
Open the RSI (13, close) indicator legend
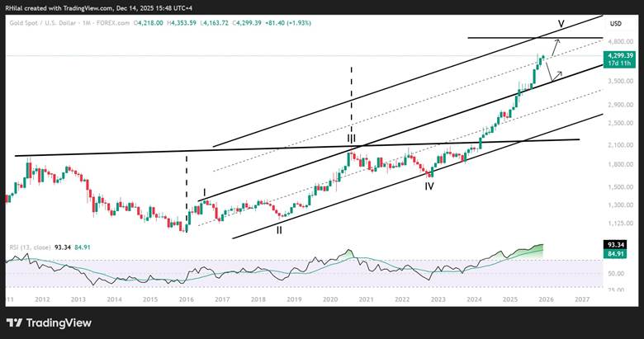tap(30, 247)
